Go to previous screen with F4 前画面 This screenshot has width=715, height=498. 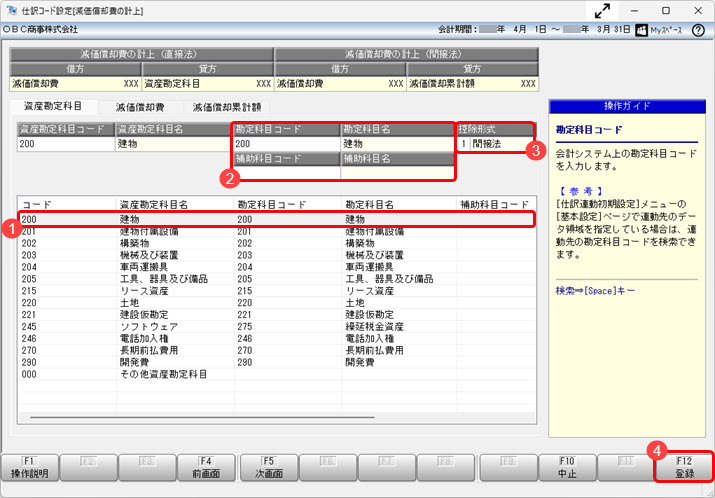tap(209, 467)
